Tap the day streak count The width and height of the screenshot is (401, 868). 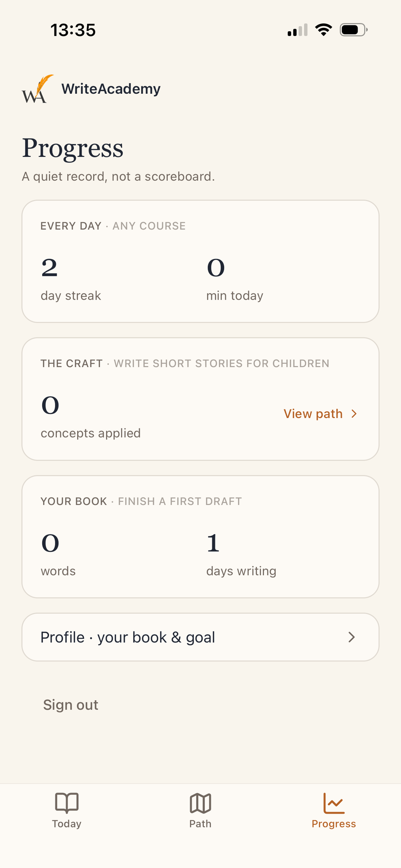pyautogui.click(x=49, y=267)
